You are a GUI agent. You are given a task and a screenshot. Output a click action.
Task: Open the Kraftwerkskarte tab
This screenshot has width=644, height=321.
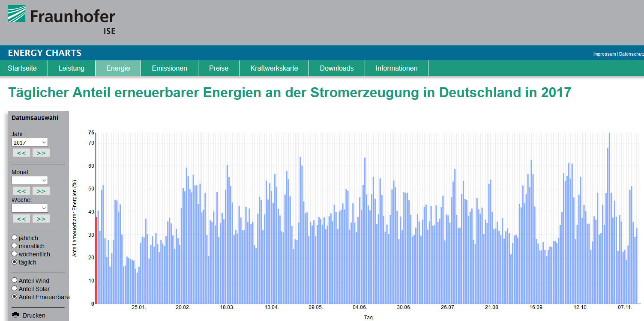coord(274,68)
